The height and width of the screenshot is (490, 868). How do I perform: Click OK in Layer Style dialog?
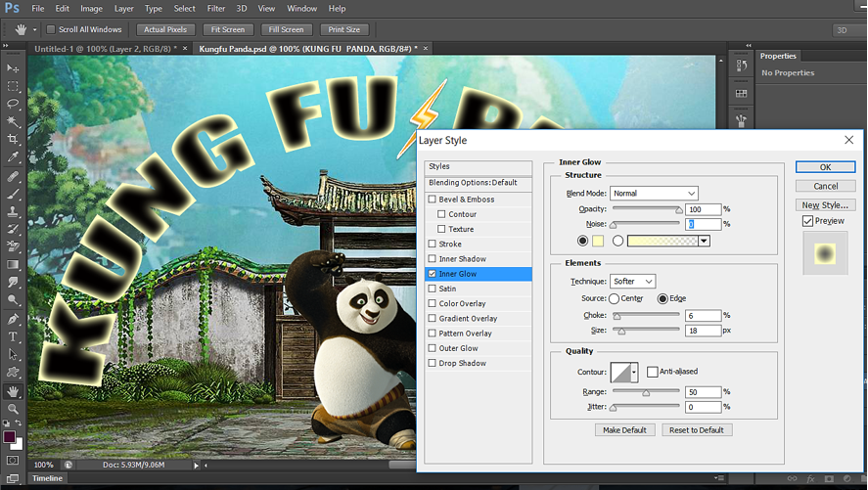(x=825, y=167)
